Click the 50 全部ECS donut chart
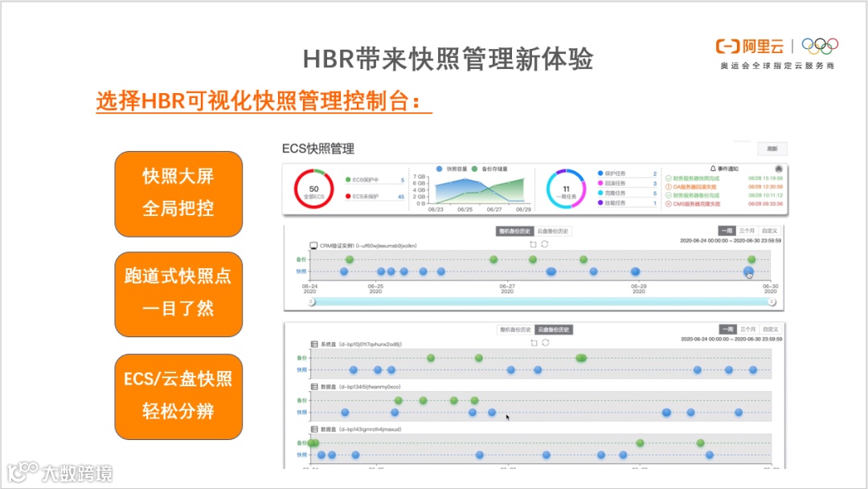This screenshot has height=489, width=868. click(314, 189)
